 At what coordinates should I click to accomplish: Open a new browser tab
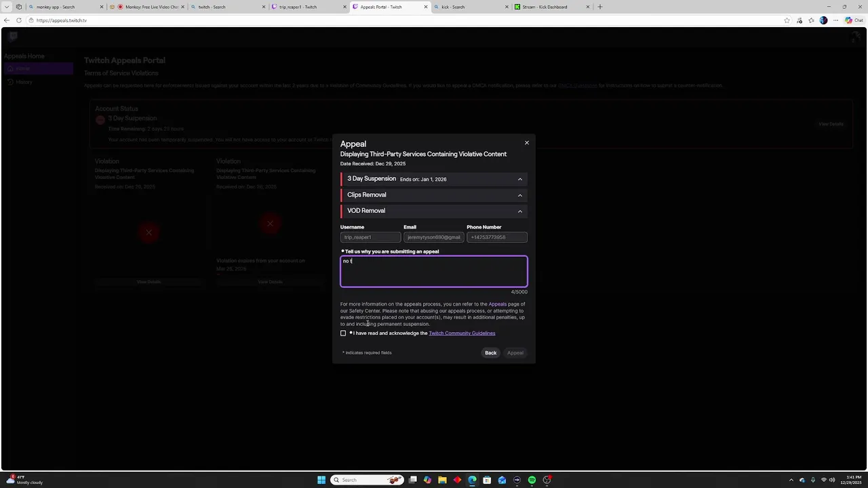(x=600, y=7)
